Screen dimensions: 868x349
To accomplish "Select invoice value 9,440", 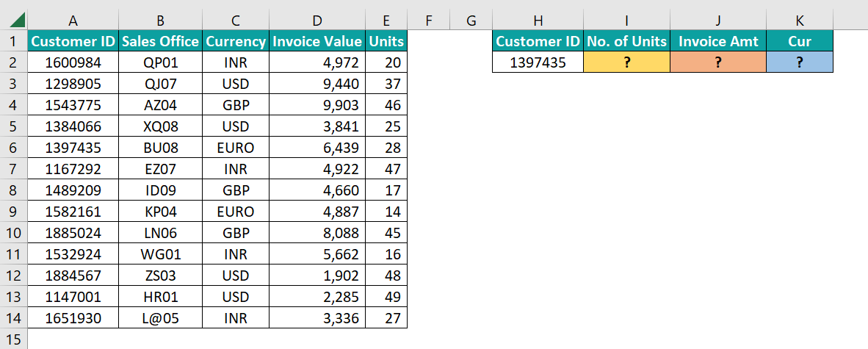I will 317,84.
